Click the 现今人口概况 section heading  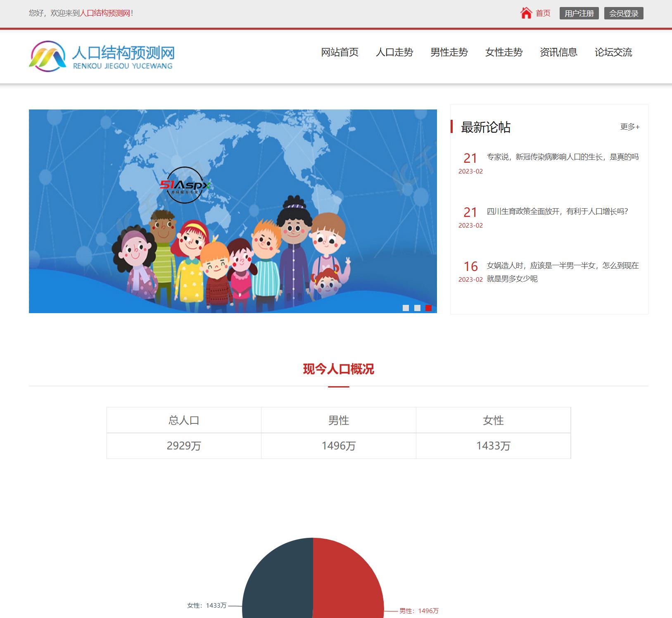(x=339, y=369)
